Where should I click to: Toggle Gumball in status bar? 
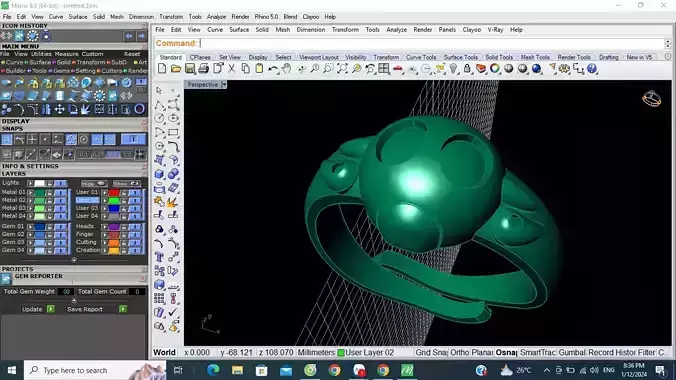572,353
